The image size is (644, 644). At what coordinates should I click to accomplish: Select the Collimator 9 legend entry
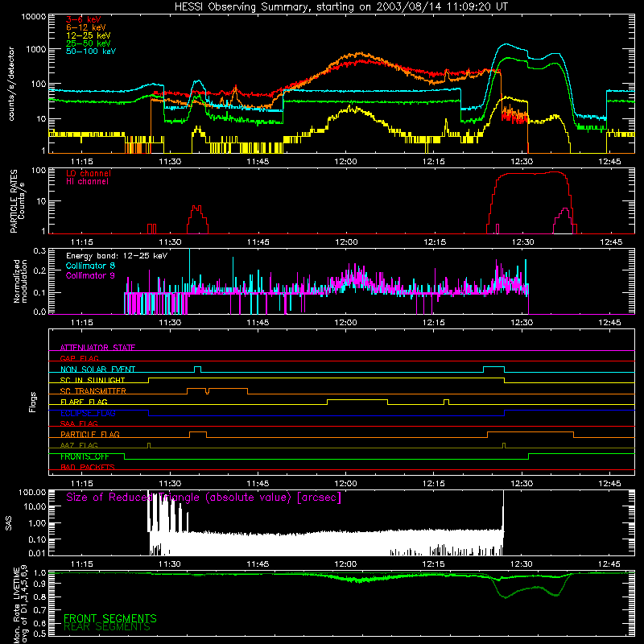[x=90, y=275]
